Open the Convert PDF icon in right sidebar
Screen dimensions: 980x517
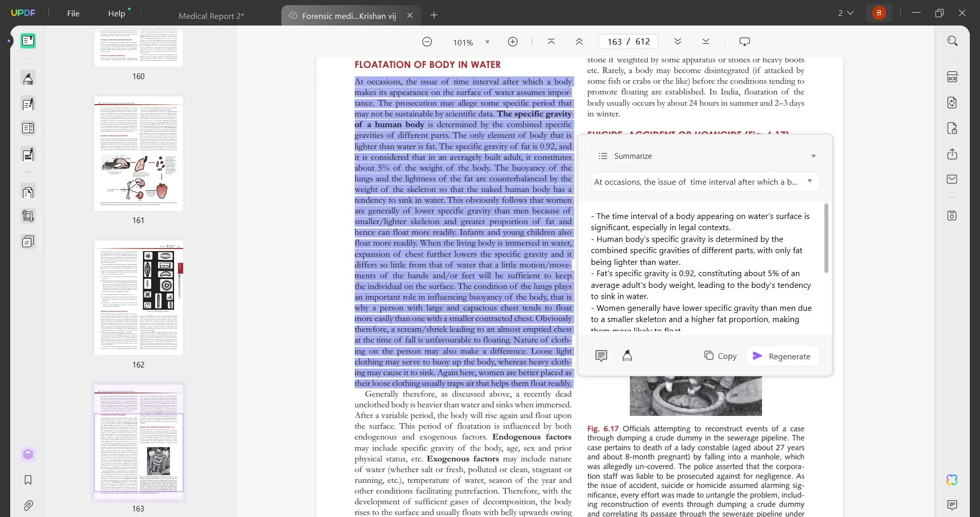[952, 103]
